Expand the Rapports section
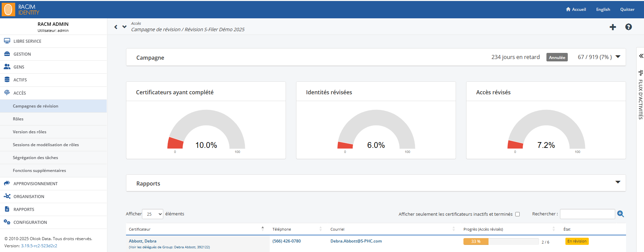The height and width of the screenshot is (252, 644). [x=618, y=182]
